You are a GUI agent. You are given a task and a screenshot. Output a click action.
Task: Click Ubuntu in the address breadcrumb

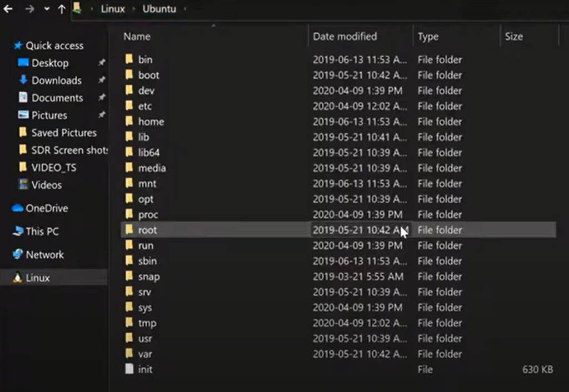pos(159,9)
